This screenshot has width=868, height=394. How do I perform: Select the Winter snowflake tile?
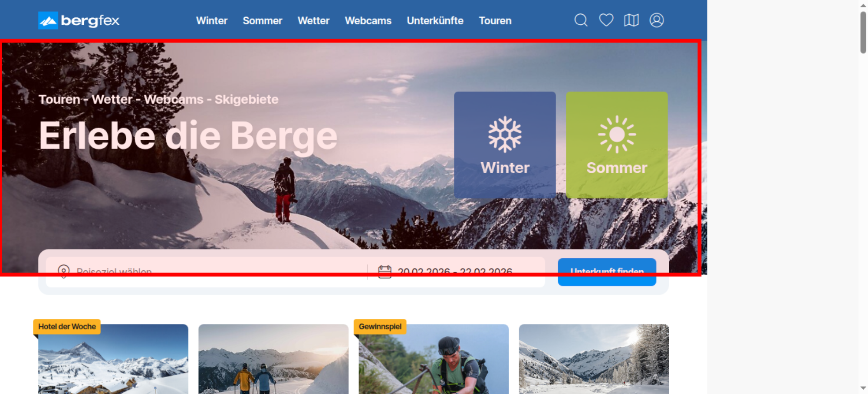click(x=505, y=145)
